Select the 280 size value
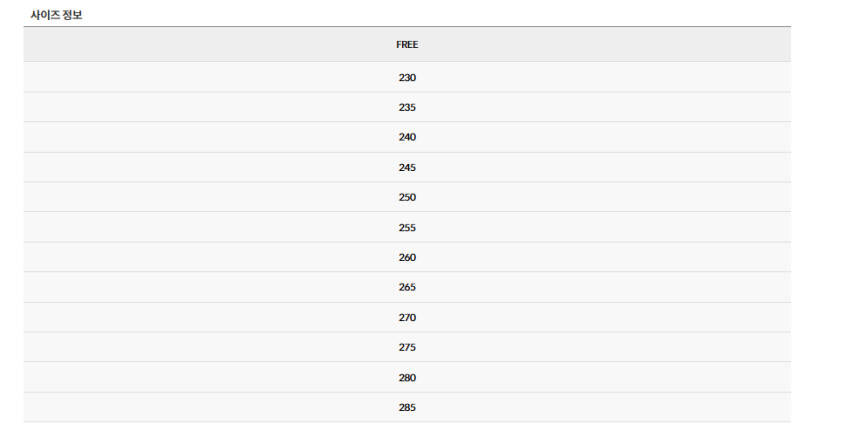Viewport: 860px width, 431px height. [407, 377]
